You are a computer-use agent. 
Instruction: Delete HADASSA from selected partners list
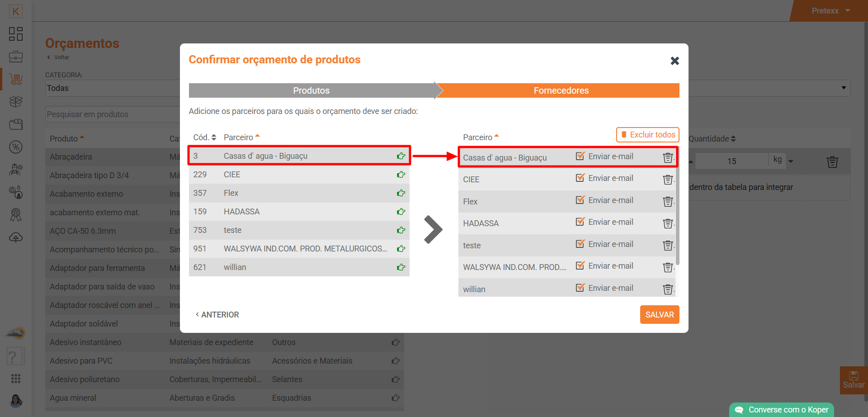667,223
